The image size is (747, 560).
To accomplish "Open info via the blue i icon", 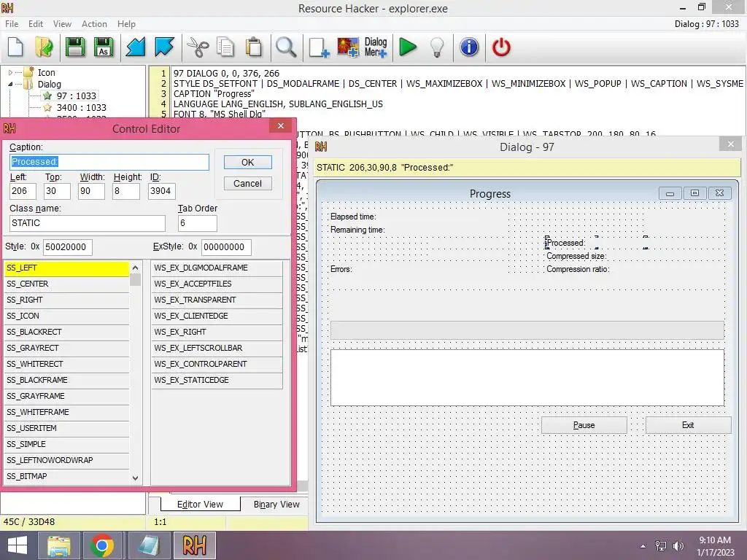I will point(469,47).
